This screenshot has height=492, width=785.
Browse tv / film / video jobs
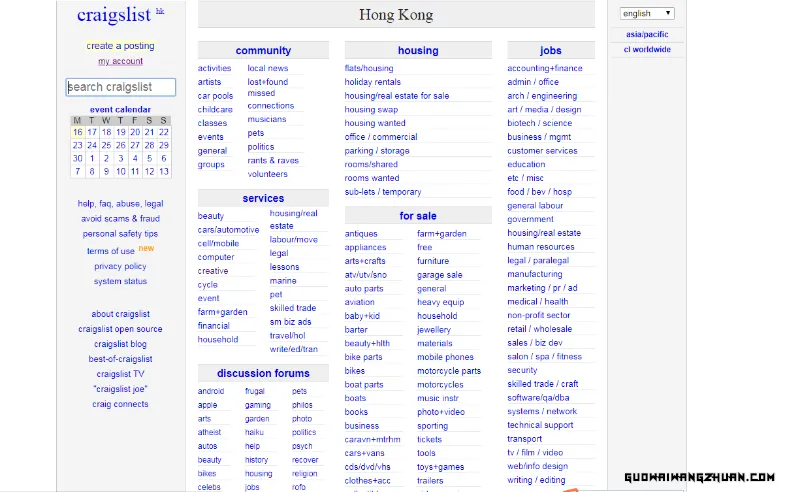tap(535, 452)
